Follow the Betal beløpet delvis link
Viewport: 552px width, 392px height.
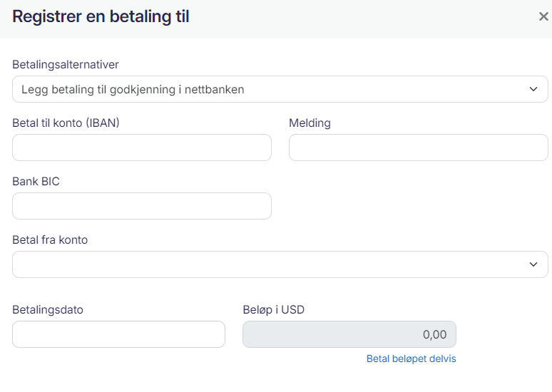coord(411,359)
